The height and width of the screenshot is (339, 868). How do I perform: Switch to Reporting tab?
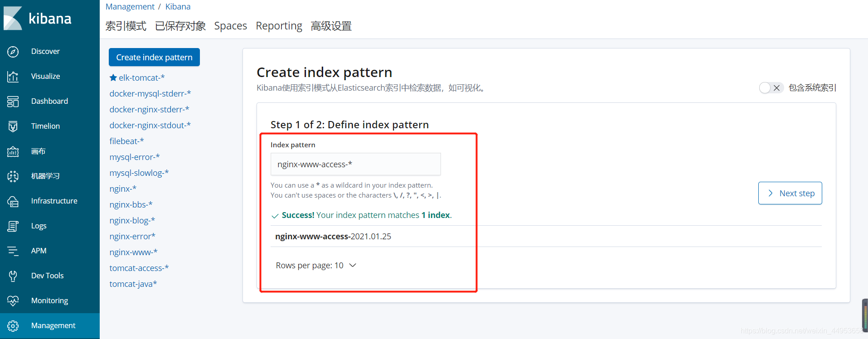point(279,26)
